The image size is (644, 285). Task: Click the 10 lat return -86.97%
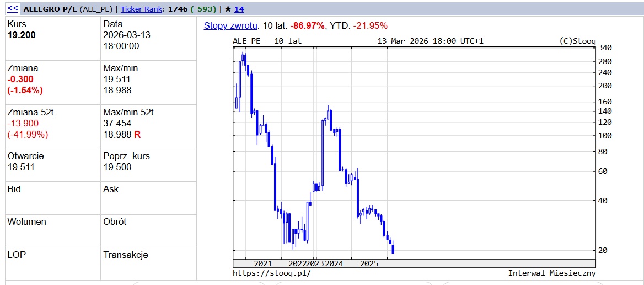307,25
